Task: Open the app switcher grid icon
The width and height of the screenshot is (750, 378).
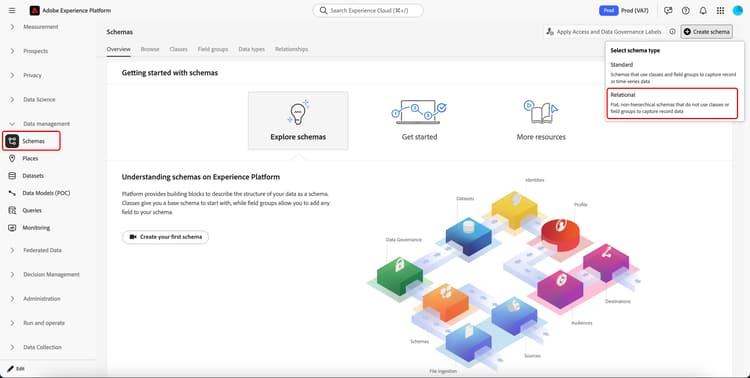Action: click(720, 11)
